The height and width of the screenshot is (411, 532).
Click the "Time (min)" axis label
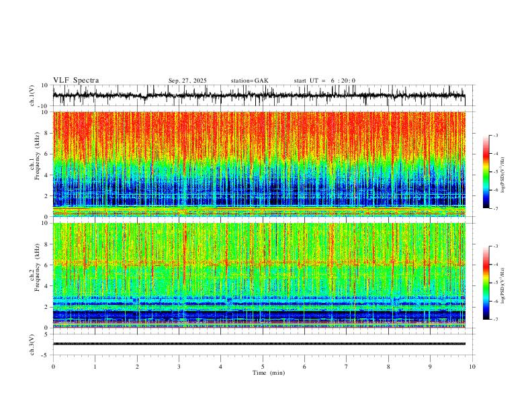pyautogui.click(x=269, y=373)
